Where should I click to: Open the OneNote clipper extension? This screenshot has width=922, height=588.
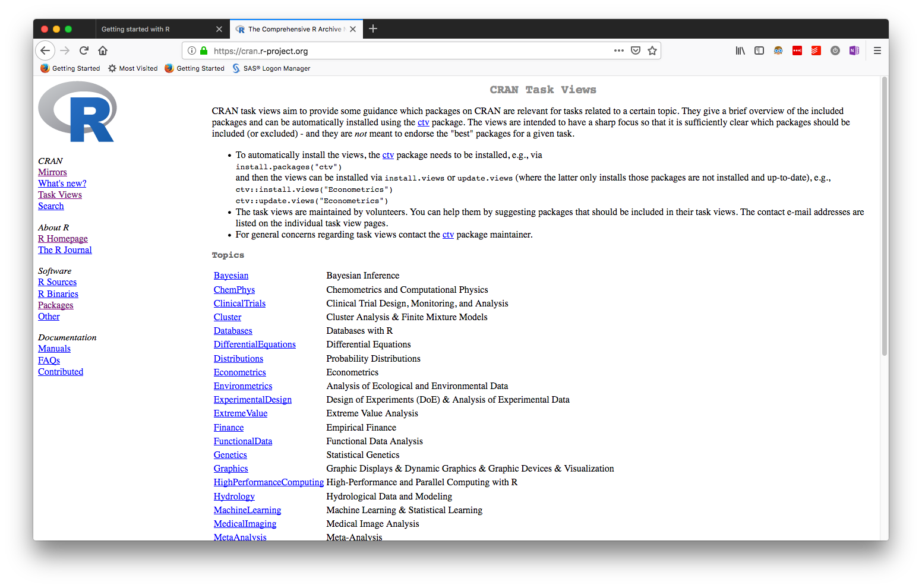point(854,50)
